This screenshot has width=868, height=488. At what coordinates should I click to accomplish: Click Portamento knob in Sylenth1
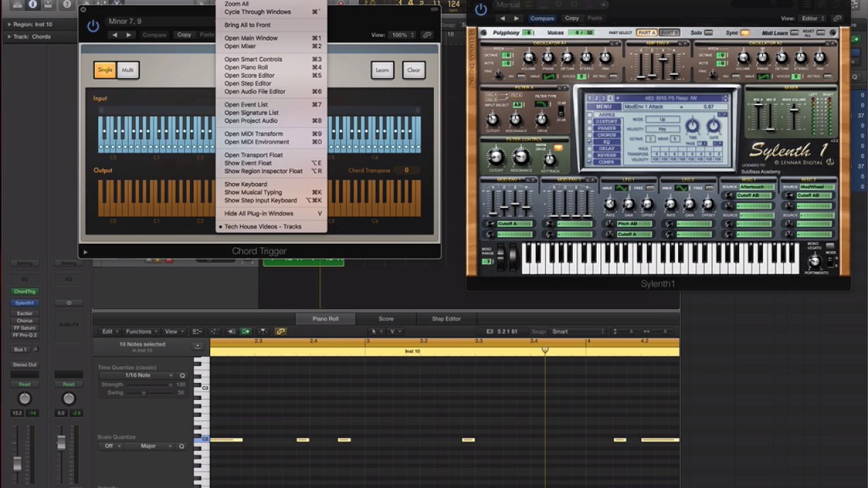click(815, 262)
